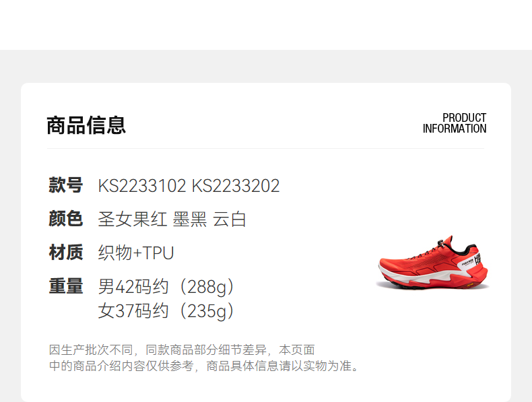
Task: Click the divider line under the heading
Action: point(265,149)
